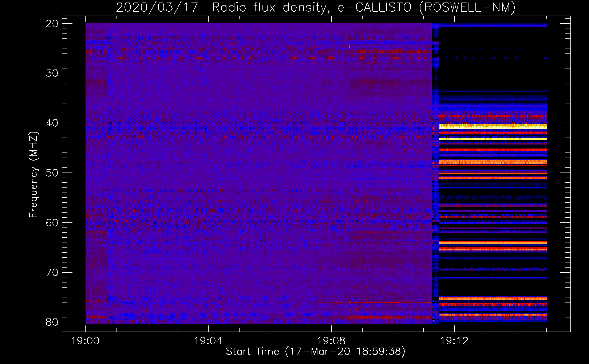Viewport: 589px width, 364px height.
Task: Click the 19:08 time tick label
Action: pos(331,341)
